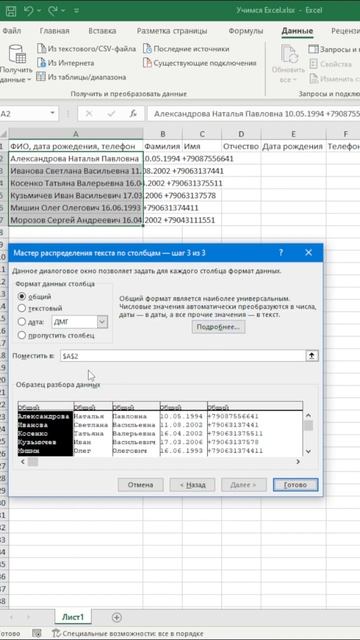Screen dimensions: 360x640
Task: Click the Save icon in title bar
Action: [11, 11]
